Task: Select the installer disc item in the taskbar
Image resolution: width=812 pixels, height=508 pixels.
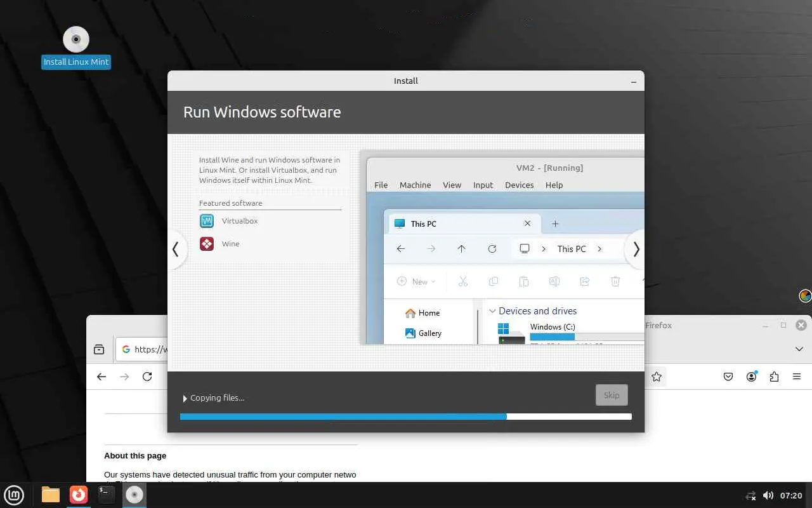Action: [x=134, y=495]
